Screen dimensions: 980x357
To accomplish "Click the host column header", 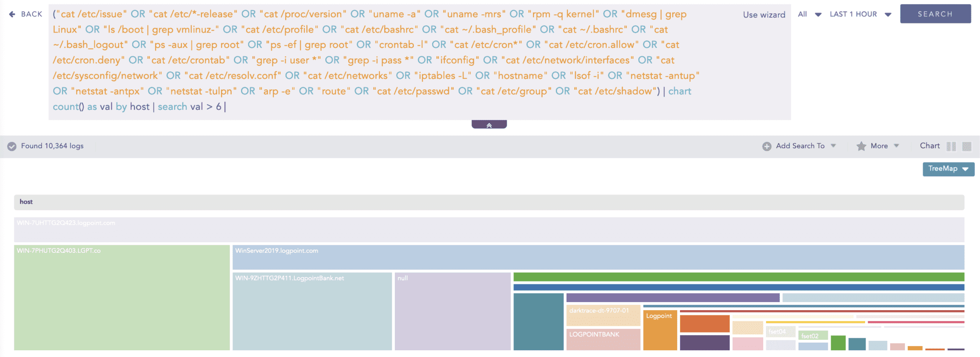I will [26, 202].
